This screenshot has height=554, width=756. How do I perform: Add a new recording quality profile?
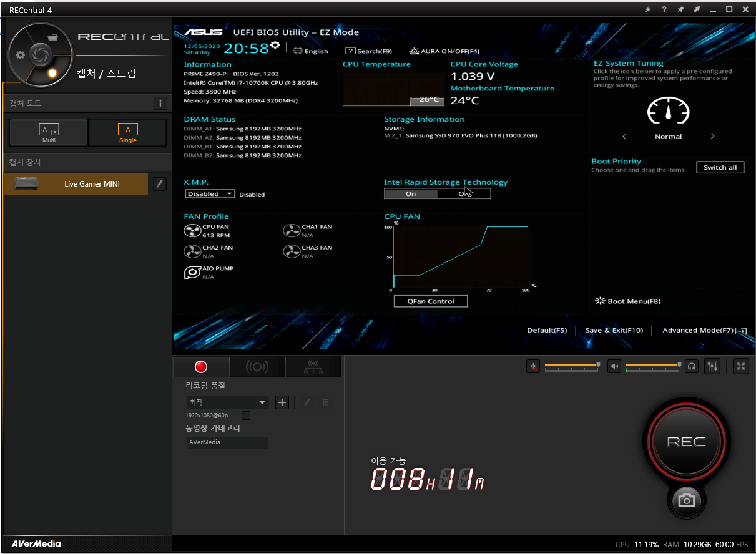coord(282,402)
